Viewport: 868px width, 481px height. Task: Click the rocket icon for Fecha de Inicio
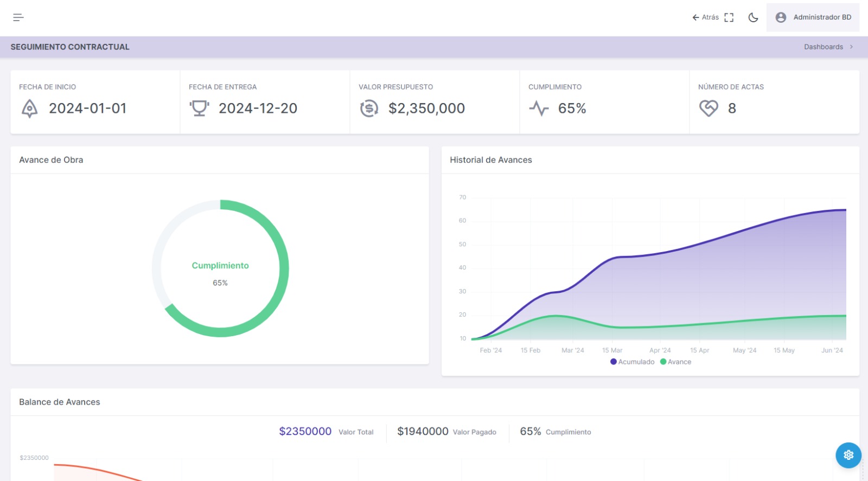pos(30,108)
